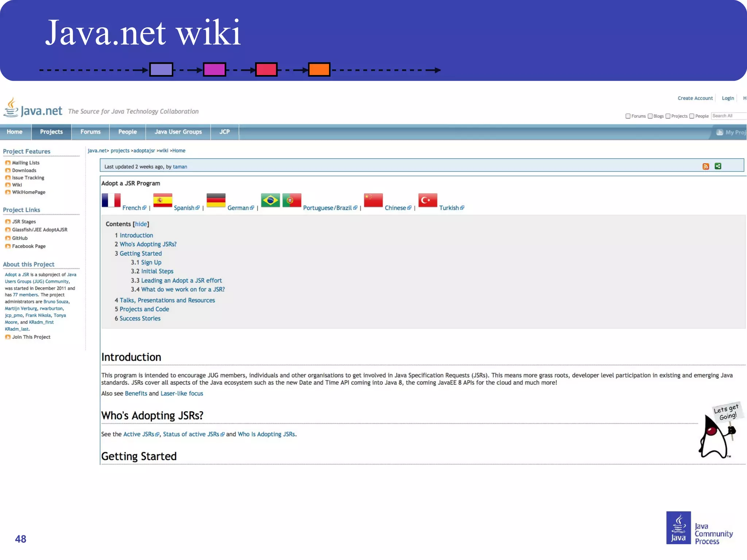Jump to 3.1 Sign Up section

pos(151,262)
